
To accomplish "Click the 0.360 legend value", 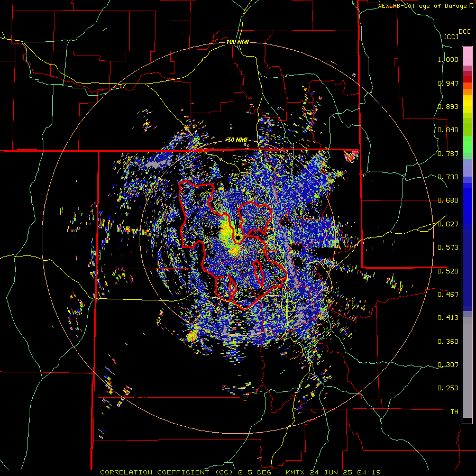I will click(x=448, y=342).
